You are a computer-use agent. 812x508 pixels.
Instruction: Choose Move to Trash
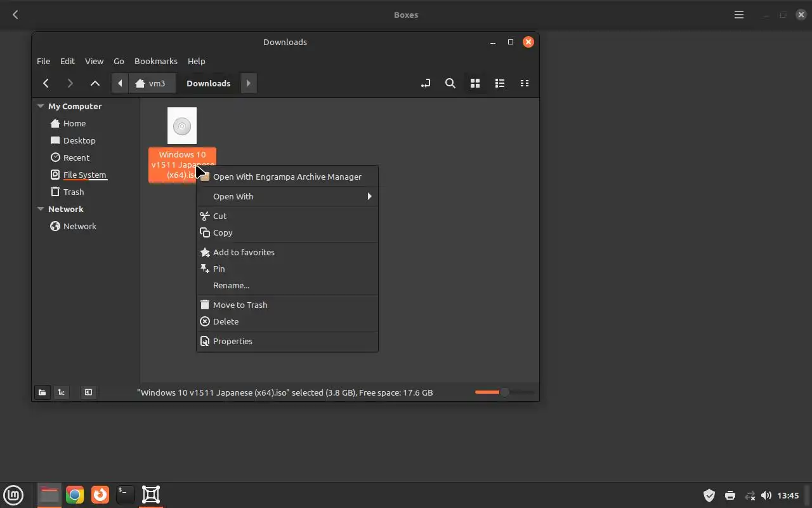pos(287,305)
